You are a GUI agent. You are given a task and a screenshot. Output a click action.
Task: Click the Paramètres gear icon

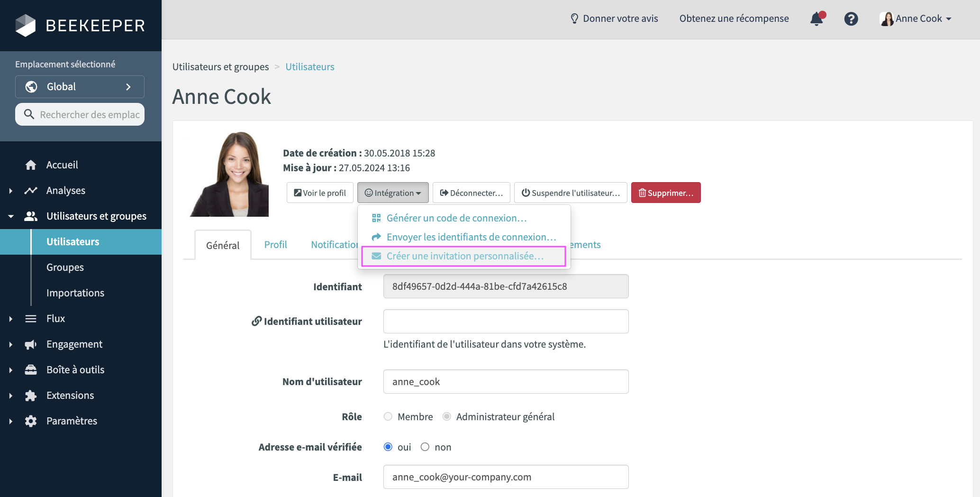(x=31, y=421)
